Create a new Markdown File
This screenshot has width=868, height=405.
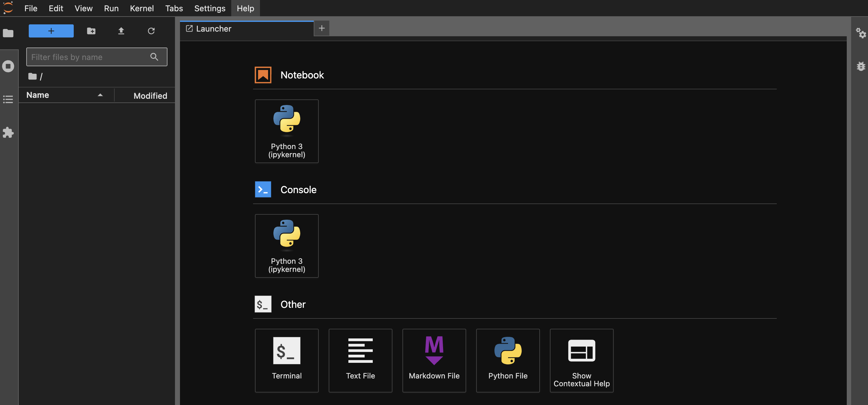click(434, 361)
